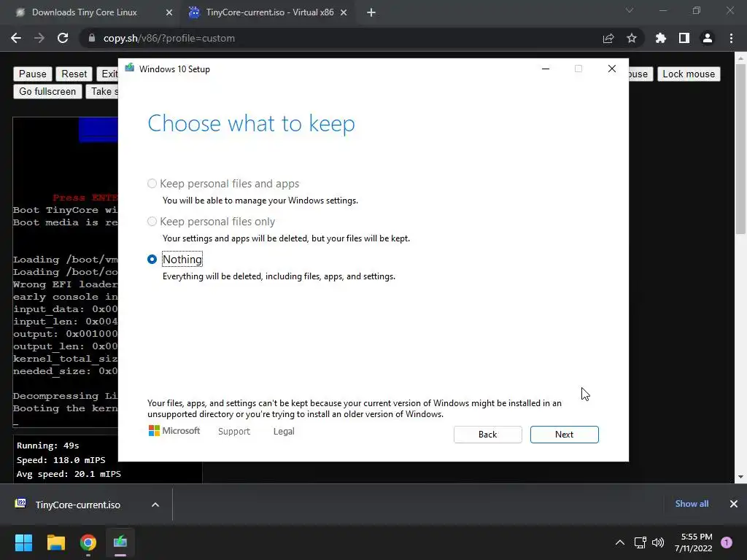Select Keep personal files only option
Image resolution: width=747 pixels, height=560 pixels.
(152, 222)
